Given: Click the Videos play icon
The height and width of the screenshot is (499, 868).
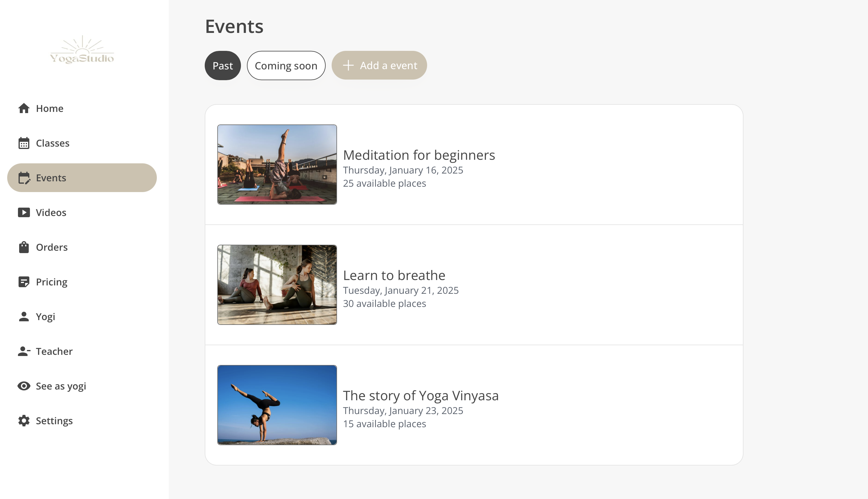Looking at the screenshot, I should coord(24,212).
